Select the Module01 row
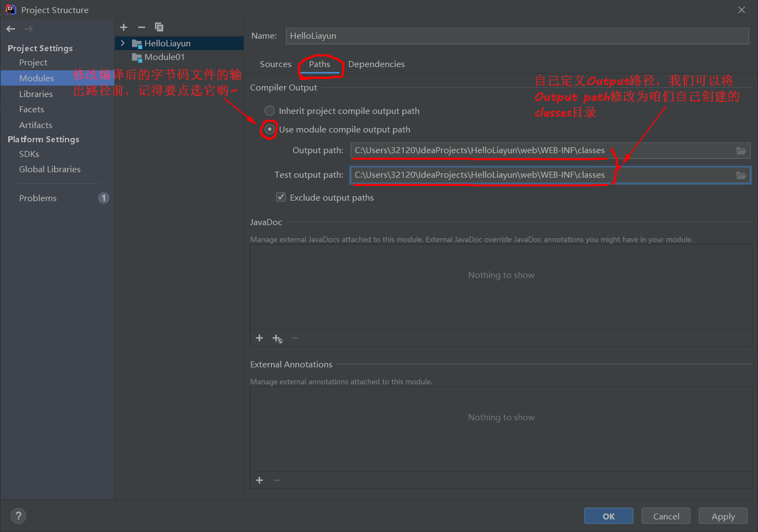This screenshot has height=532, width=758. point(179,57)
